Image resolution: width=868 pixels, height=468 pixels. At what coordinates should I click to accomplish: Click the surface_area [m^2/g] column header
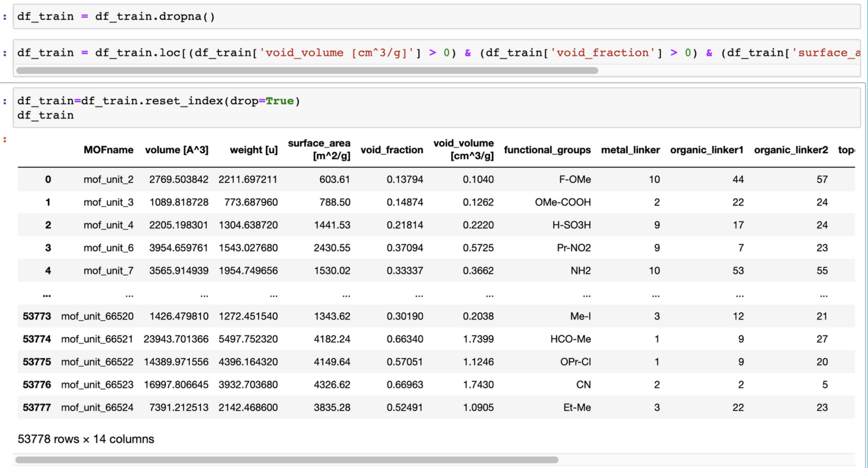(319, 150)
